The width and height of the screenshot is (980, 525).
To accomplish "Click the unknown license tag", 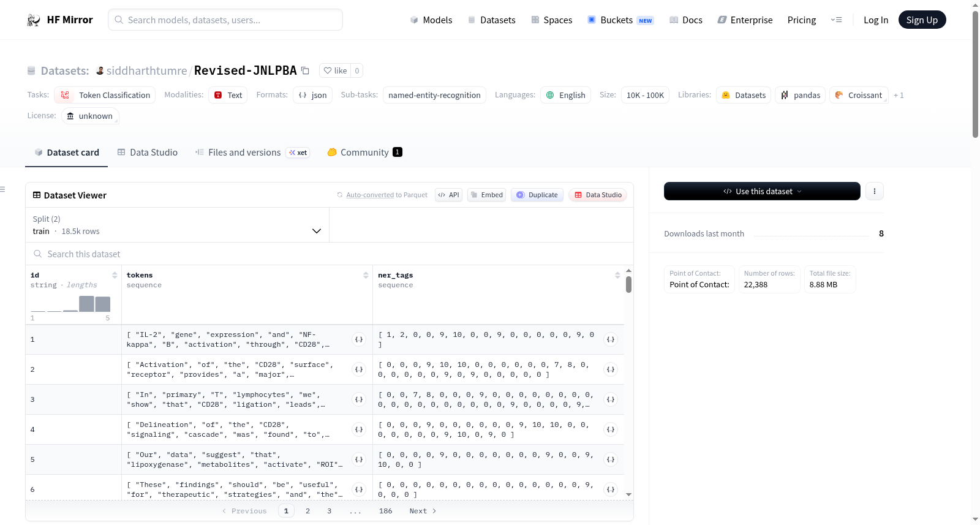I will [90, 116].
